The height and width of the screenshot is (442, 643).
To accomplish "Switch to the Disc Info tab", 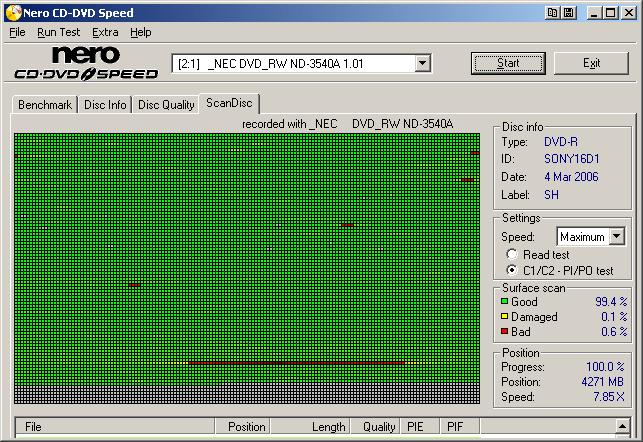I will [105, 105].
